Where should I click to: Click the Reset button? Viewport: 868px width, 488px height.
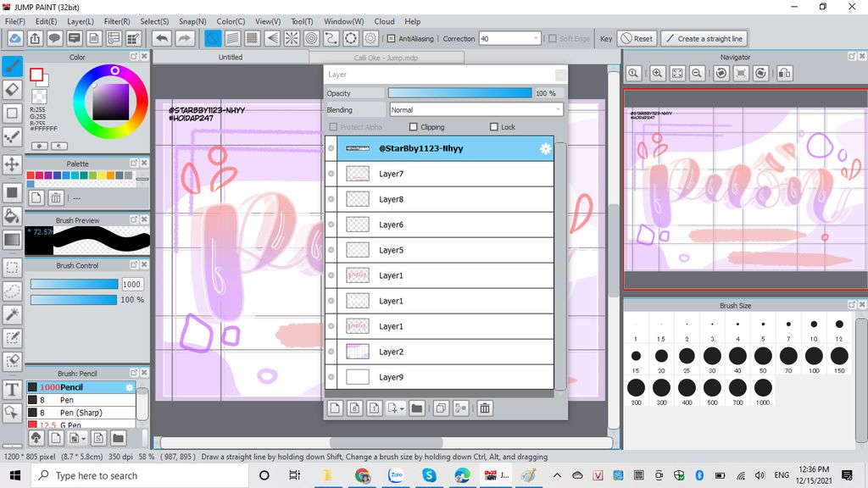(x=637, y=39)
